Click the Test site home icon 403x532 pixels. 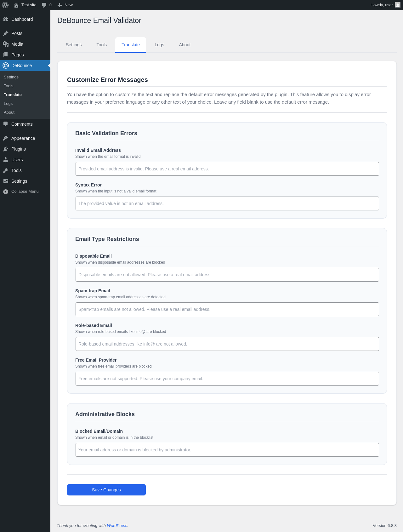16,5
